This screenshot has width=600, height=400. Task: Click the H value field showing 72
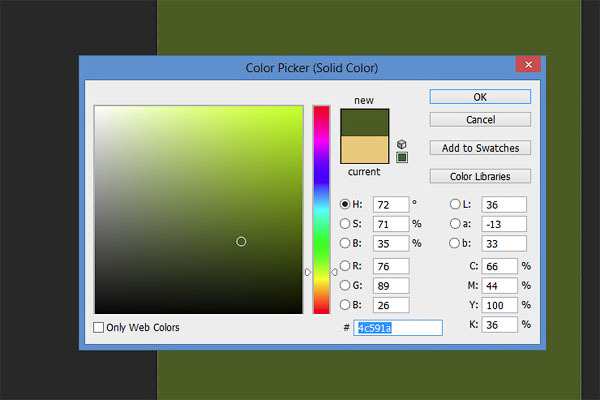tap(391, 205)
